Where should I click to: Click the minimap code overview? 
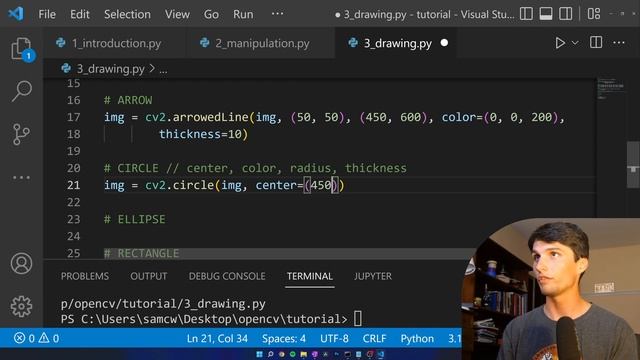click(x=611, y=88)
